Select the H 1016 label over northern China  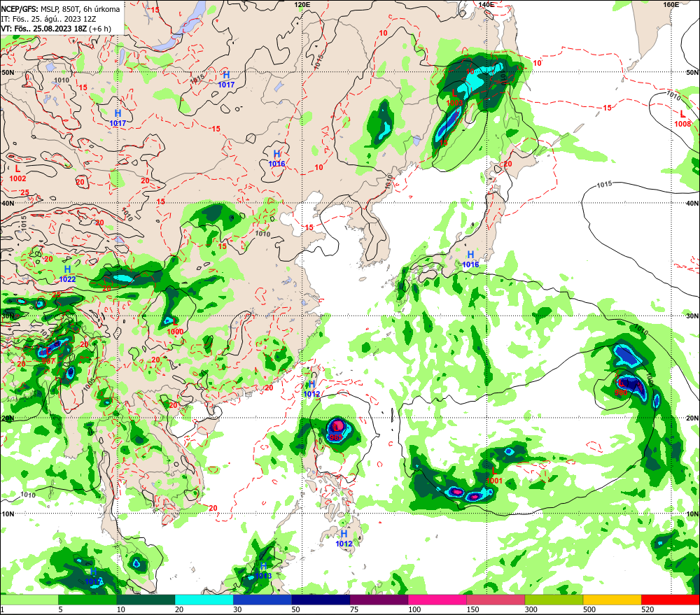(276, 159)
